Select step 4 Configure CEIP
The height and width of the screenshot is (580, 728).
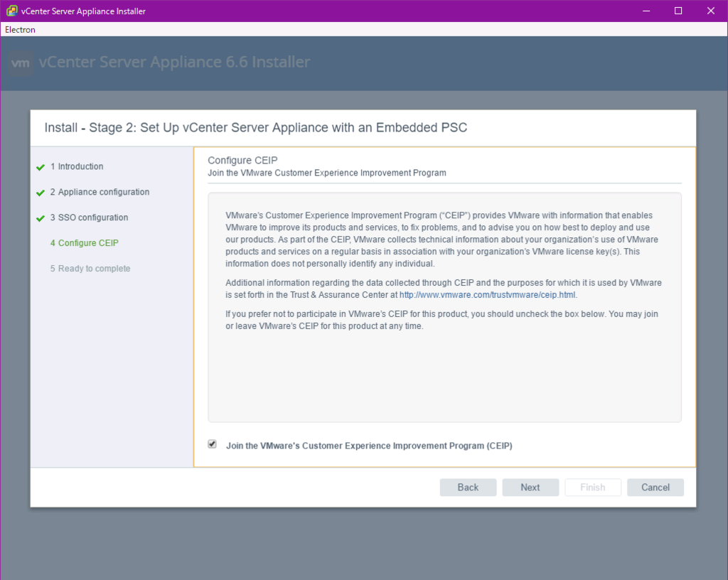click(85, 242)
